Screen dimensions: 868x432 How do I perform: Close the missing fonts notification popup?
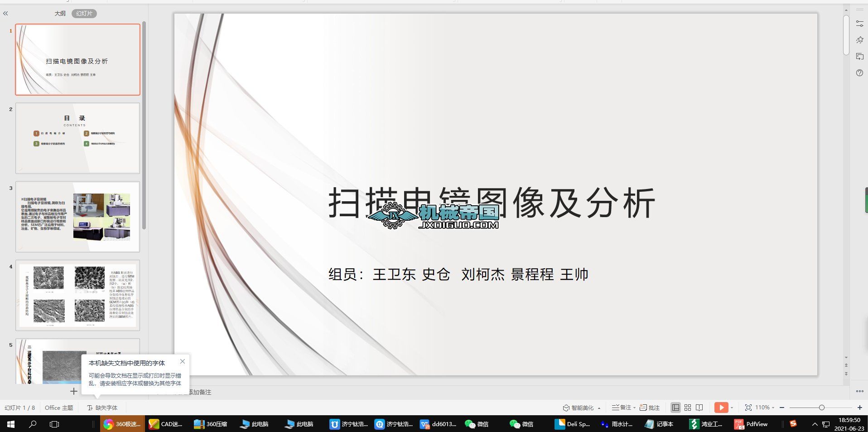pos(182,361)
